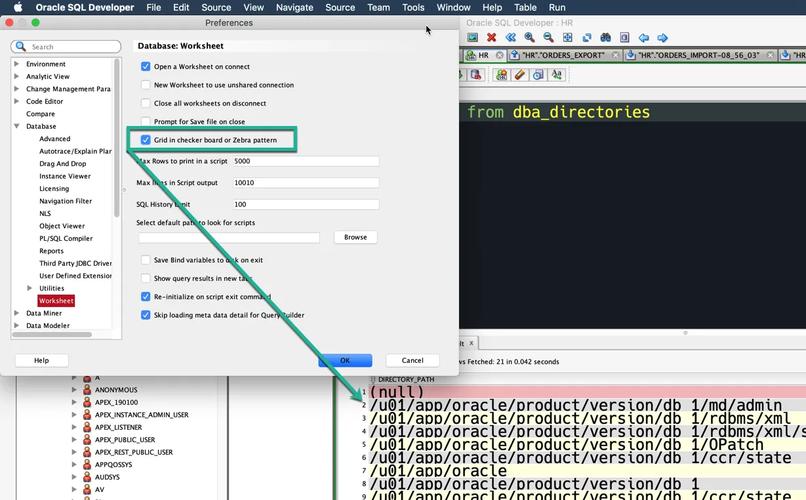Click the picture icon at toolbar start
The height and width of the screenshot is (500, 806).
point(472,38)
